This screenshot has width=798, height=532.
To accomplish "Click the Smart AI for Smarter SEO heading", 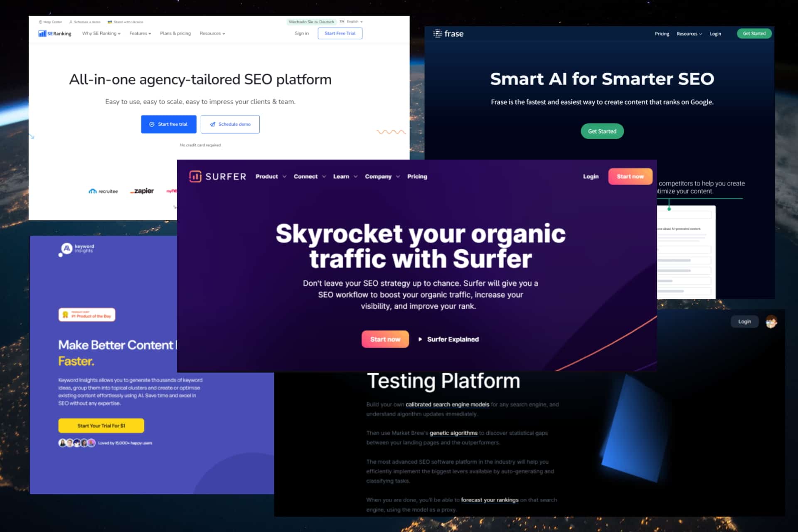I will 602,79.
